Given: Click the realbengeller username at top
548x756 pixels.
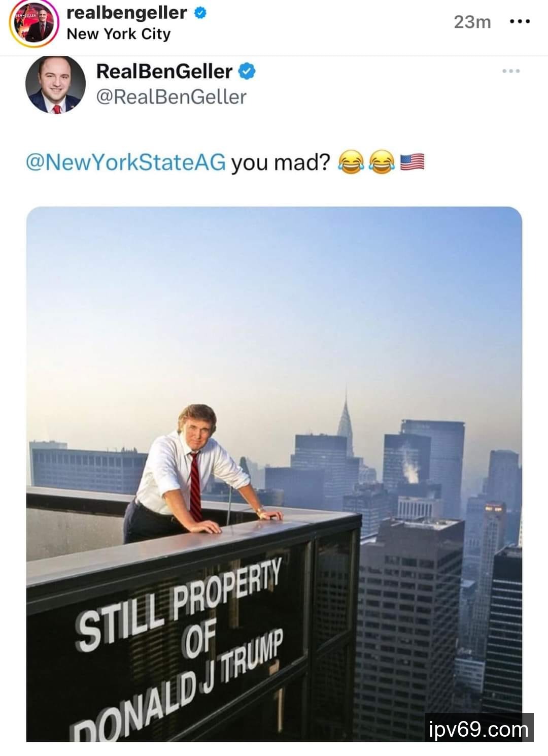Looking at the screenshot, I should click(x=127, y=12).
